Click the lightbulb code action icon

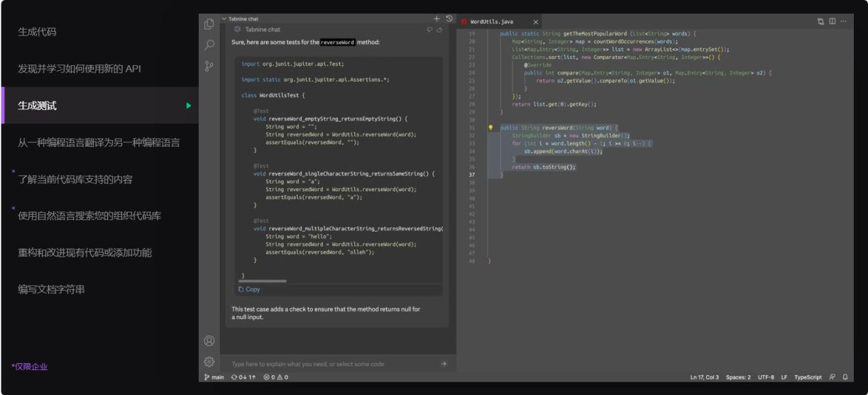coord(490,128)
